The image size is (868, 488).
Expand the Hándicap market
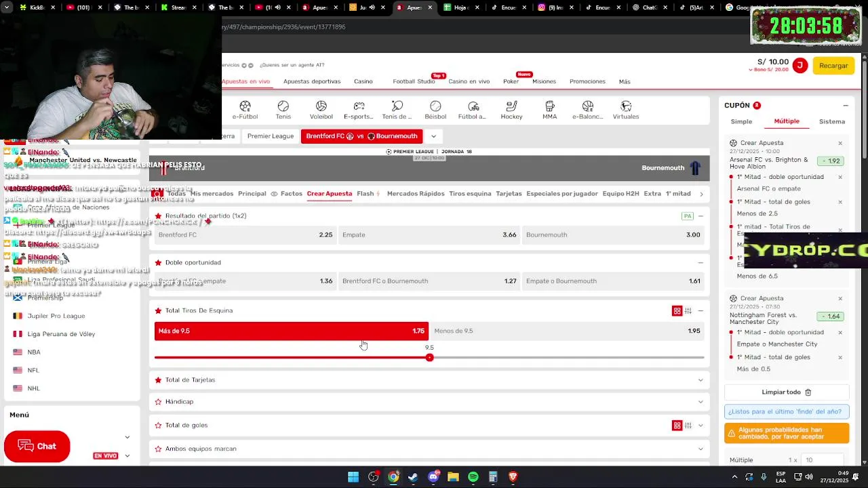coord(701,402)
